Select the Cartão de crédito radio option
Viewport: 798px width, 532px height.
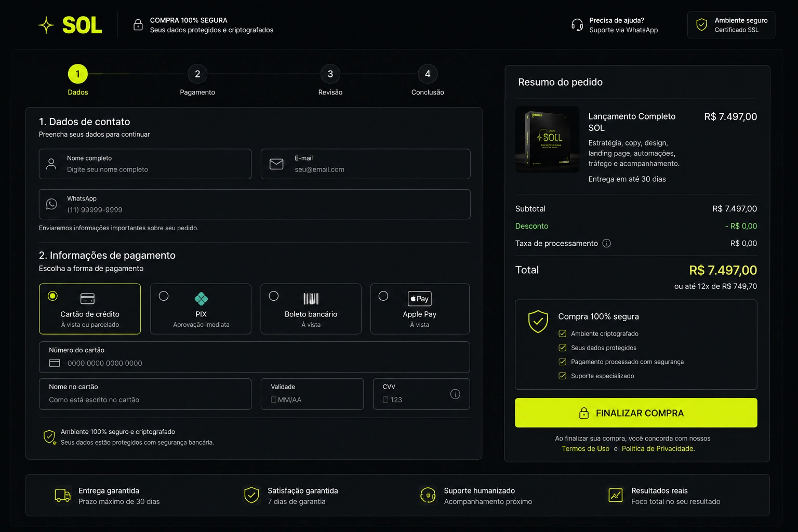(x=52, y=296)
